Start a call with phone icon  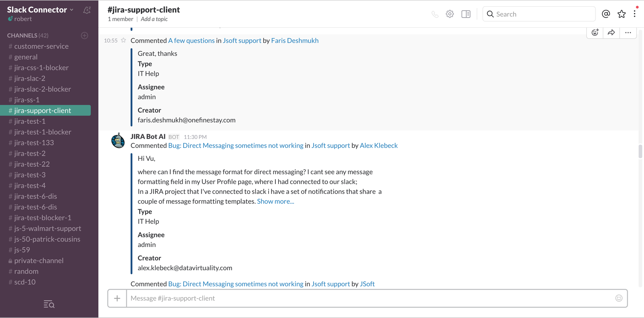(435, 14)
